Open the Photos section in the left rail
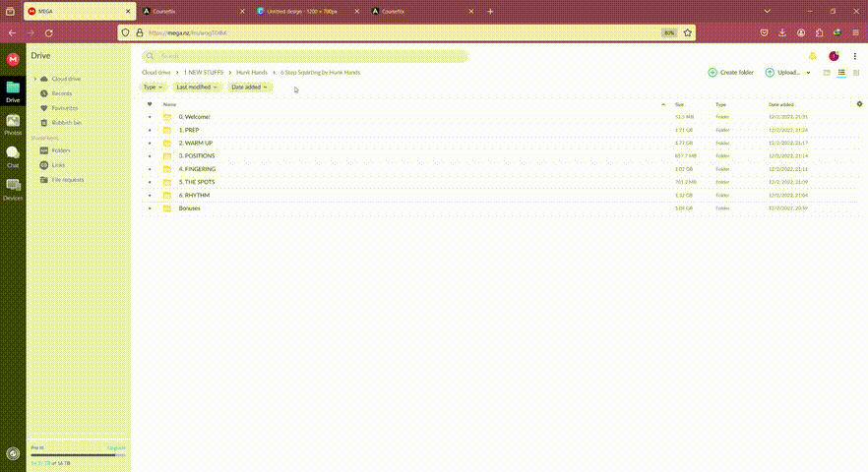The image size is (868, 472). point(13,125)
